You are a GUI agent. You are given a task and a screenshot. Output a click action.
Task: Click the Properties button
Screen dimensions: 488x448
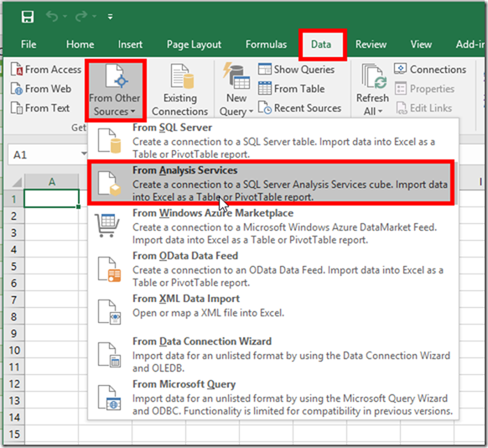click(x=424, y=89)
